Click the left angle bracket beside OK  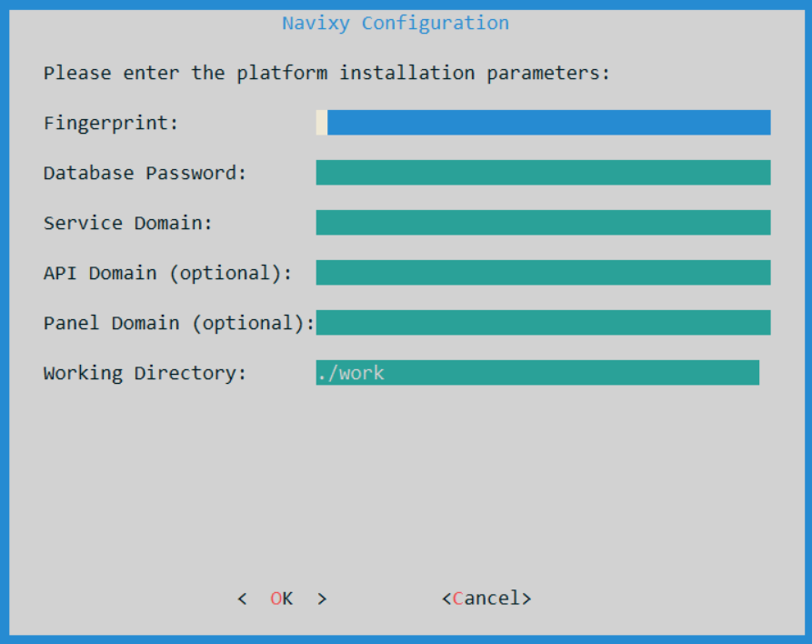tap(243, 599)
